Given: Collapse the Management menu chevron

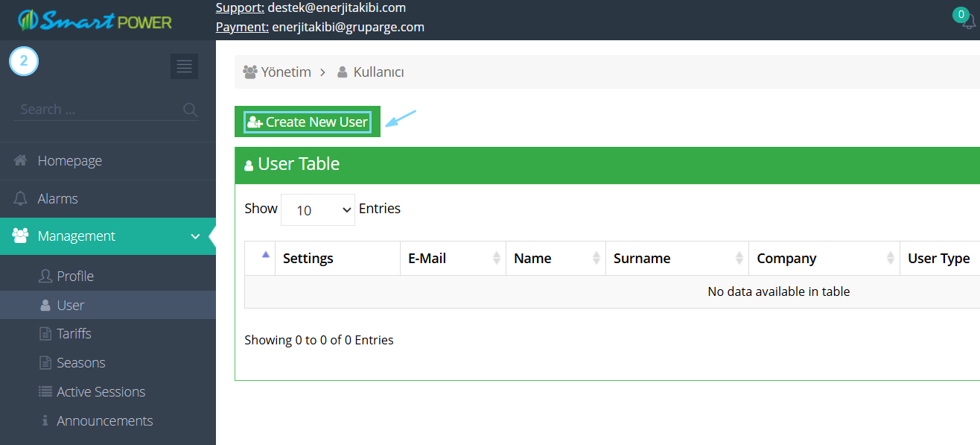Looking at the screenshot, I should click(195, 236).
